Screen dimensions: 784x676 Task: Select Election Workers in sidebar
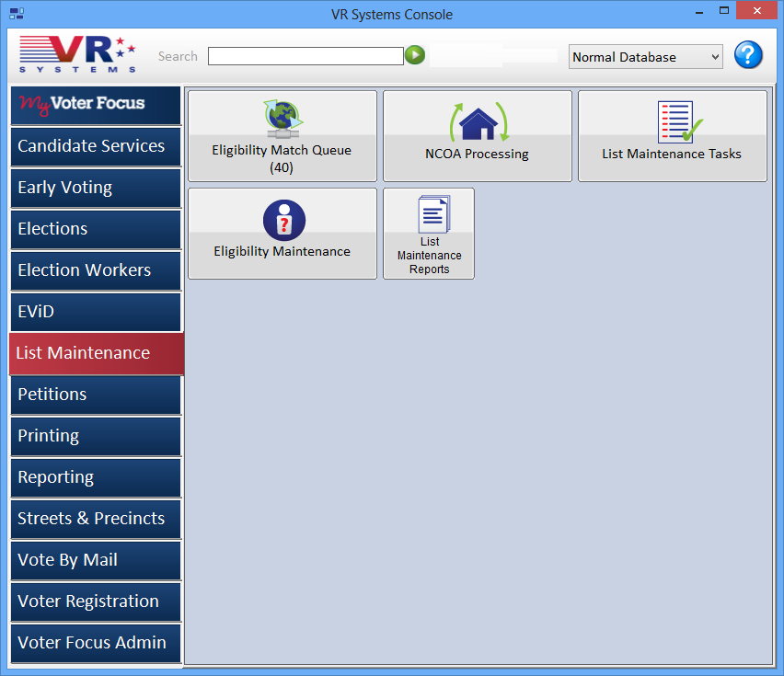click(x=96, y=270)
